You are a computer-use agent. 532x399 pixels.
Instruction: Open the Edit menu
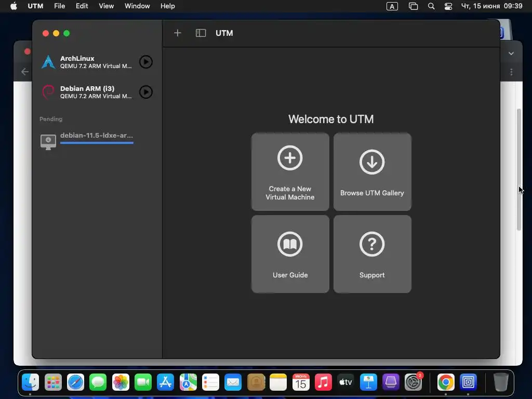coord(82,6)
